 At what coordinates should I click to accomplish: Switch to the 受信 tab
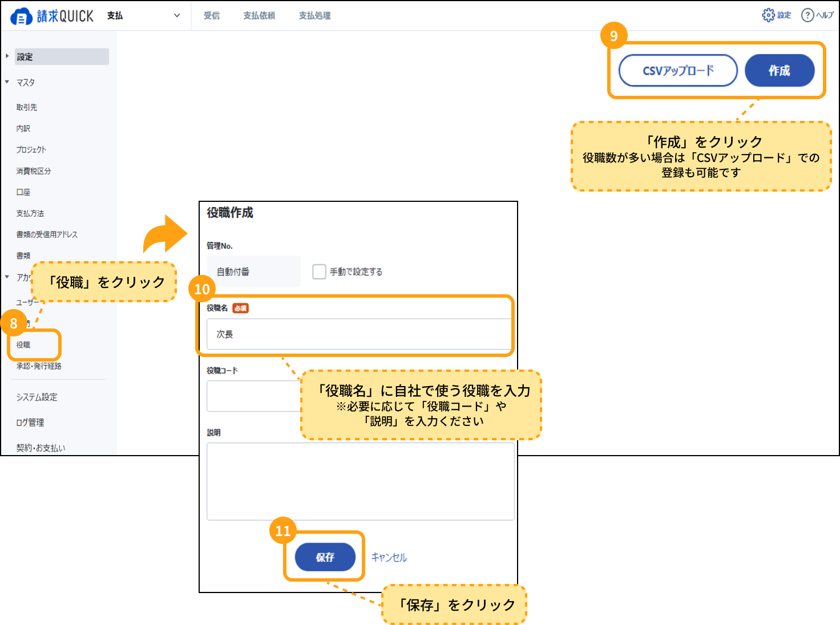[x=212, y=16]
